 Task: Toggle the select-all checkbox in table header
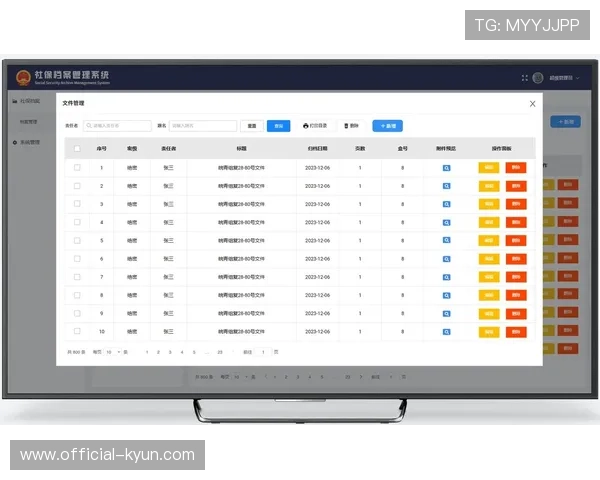click(x=77, y=148)
